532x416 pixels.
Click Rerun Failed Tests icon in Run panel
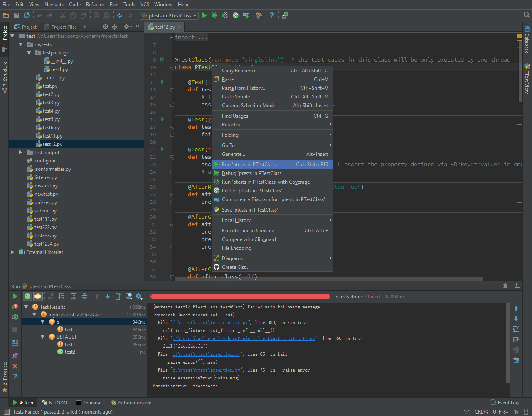point(15,307)
